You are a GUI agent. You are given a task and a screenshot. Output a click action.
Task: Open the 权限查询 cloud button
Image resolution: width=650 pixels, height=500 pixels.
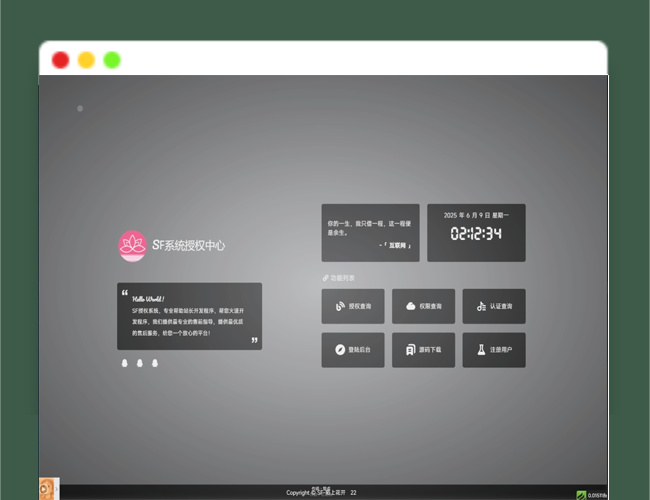(x=423, y=306)
